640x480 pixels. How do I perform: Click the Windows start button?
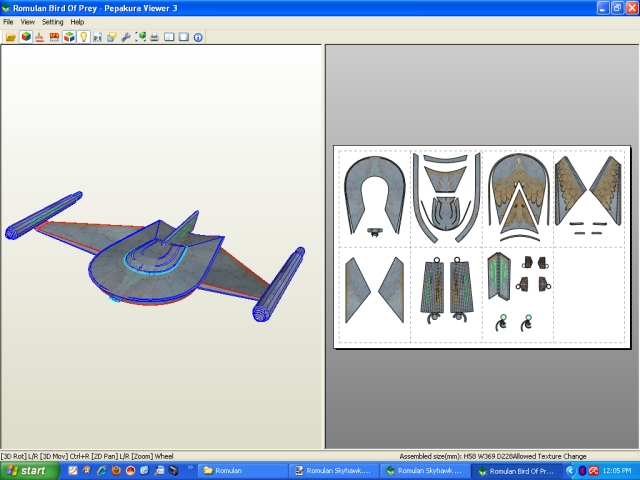pos(29,471)
